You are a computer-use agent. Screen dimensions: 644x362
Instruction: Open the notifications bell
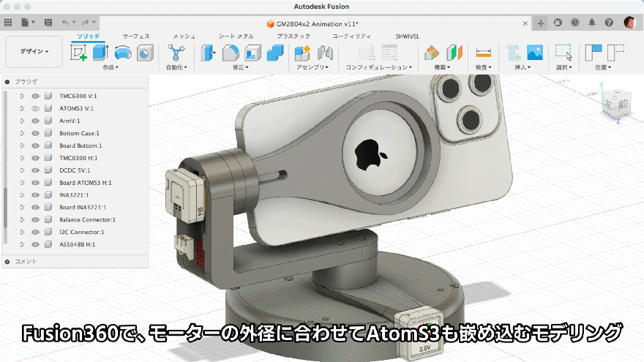[x=592, y=23]
